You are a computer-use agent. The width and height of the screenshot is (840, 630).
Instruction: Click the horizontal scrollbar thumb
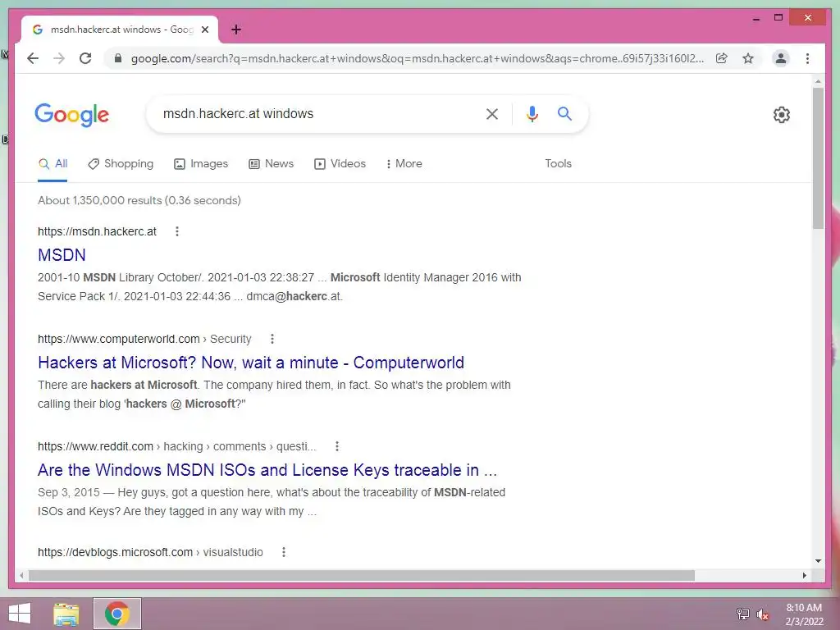[x=362, y=575]
